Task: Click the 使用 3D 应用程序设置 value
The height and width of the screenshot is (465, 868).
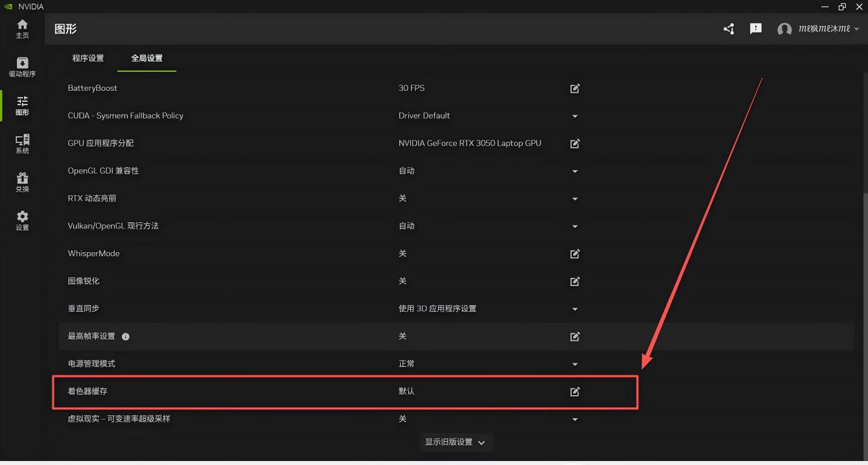Action: pyautogui.click(x=437, y=308)
